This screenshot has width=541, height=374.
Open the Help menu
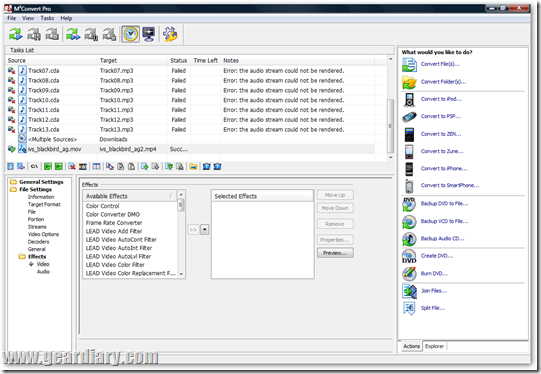tap(66, 18)
